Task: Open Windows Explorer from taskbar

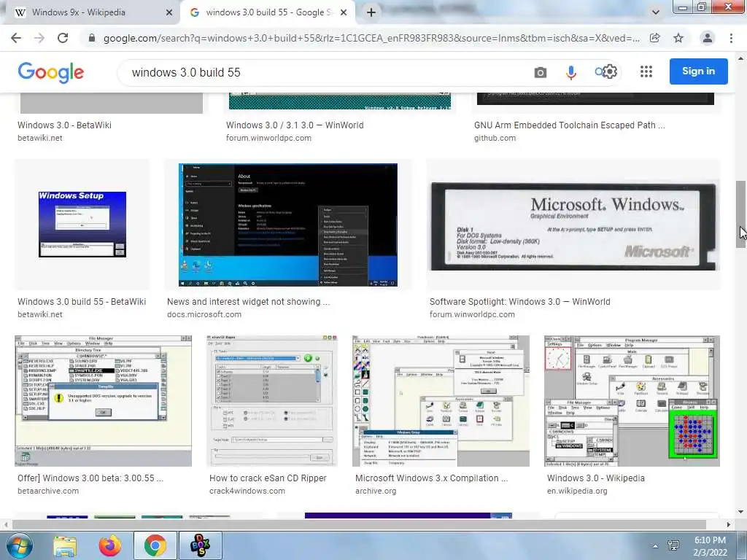Action: coord(65,545)
